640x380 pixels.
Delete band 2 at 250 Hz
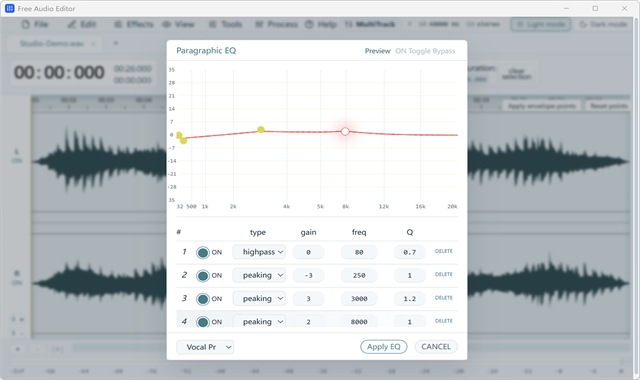pos(444,274)
